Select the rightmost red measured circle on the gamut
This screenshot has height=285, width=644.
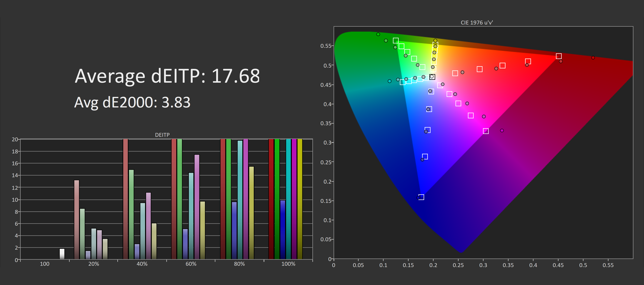pyautogui.click(x=593, y=58)
